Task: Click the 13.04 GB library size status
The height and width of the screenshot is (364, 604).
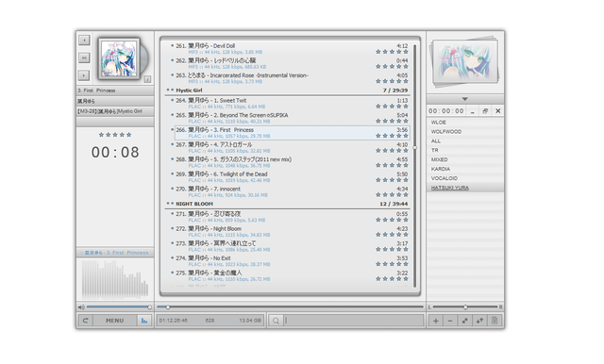Action: coord(250,320)
